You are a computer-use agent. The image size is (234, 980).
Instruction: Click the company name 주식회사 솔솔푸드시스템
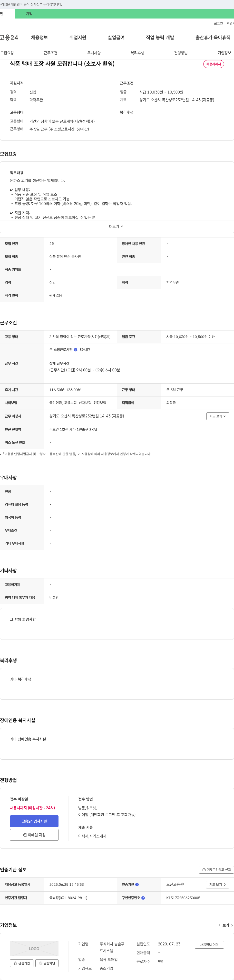coord(112,947)
